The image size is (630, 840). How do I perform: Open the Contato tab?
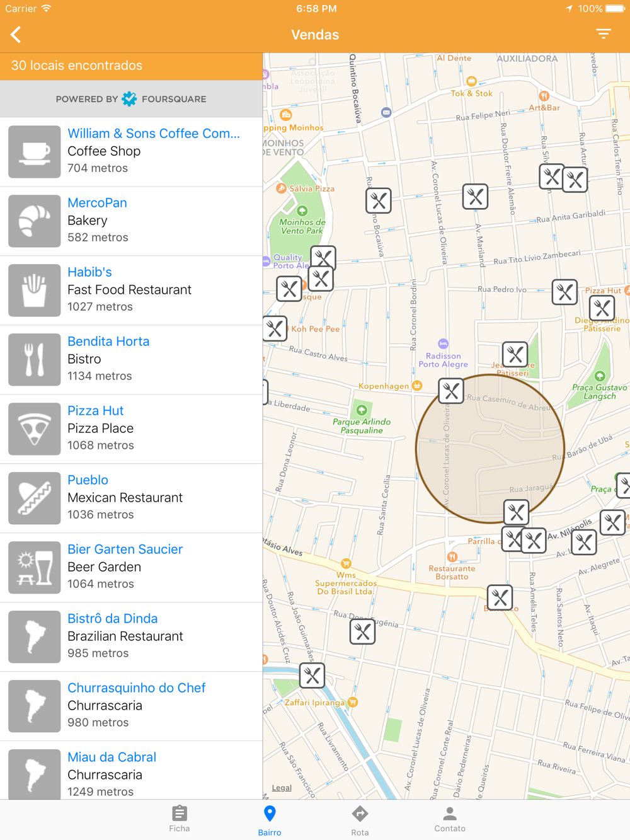450,819
